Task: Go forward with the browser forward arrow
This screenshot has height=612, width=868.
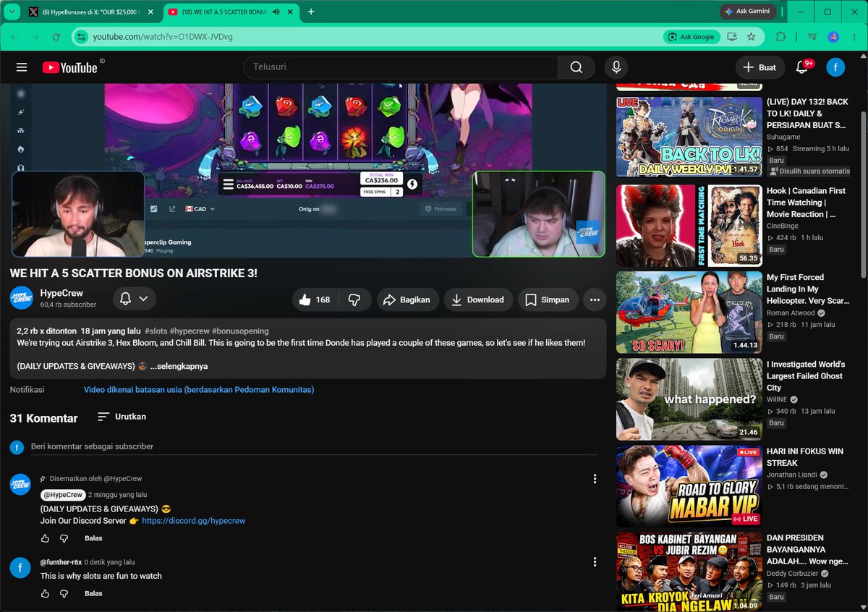Action: 36,36
